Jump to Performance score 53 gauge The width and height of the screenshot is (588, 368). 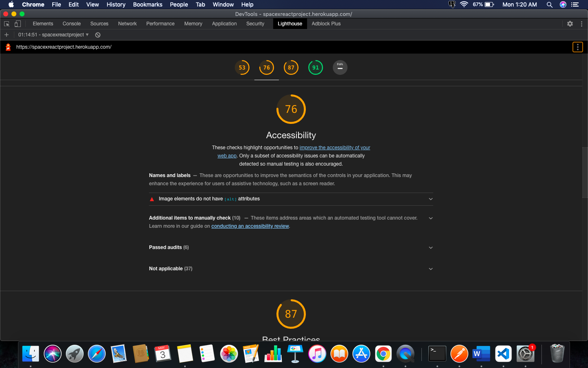[242, 67]
